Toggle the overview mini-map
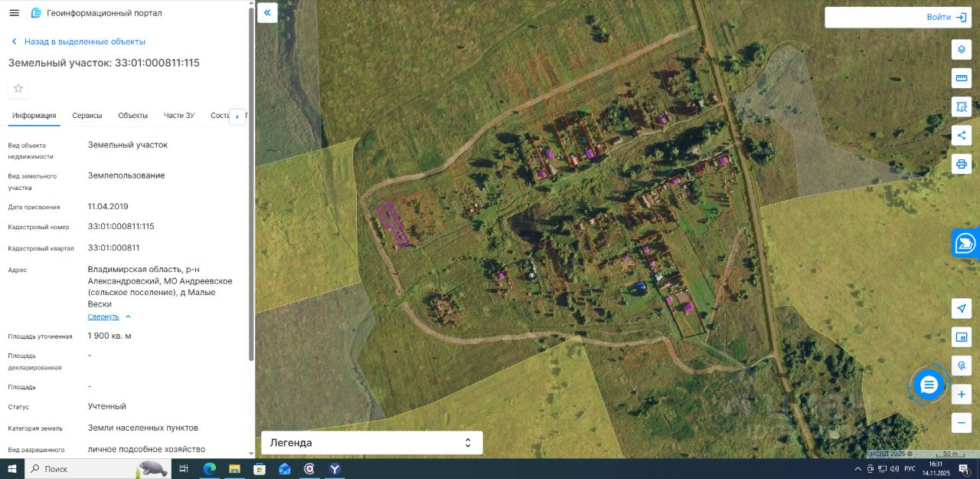 pyautogui.click(x=962, y=336)
